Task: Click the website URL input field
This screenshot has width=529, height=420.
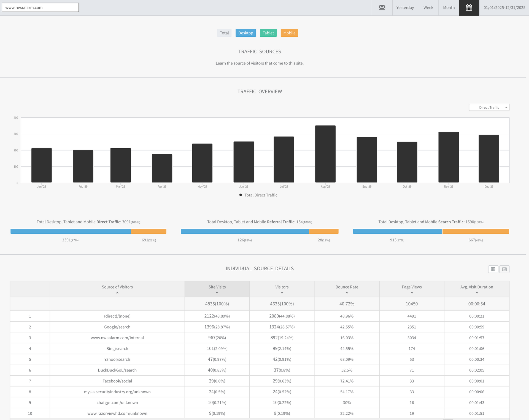Action: (x=40, y=7)
